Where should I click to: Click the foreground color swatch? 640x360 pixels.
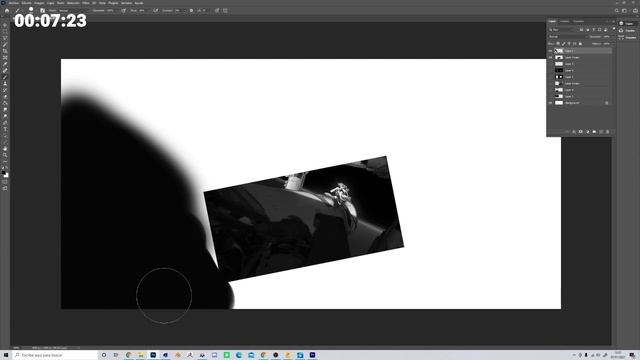point(4,173)
